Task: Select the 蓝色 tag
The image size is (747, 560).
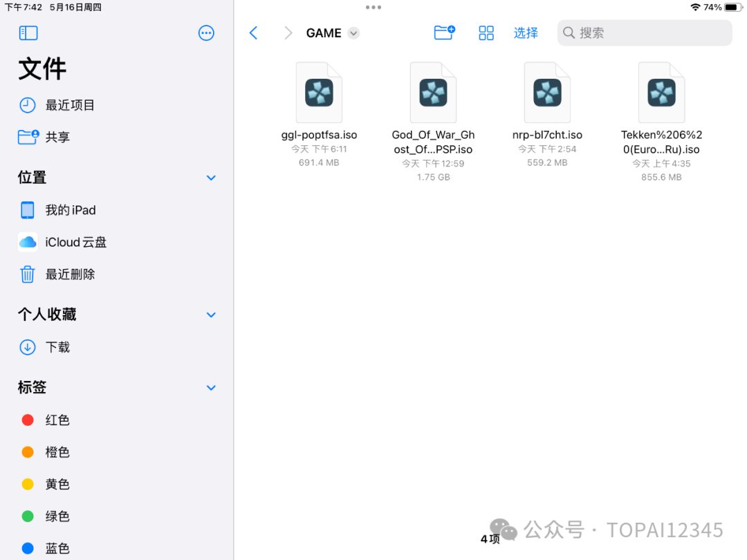Action: pyautogui.click(x=117, y=548)
